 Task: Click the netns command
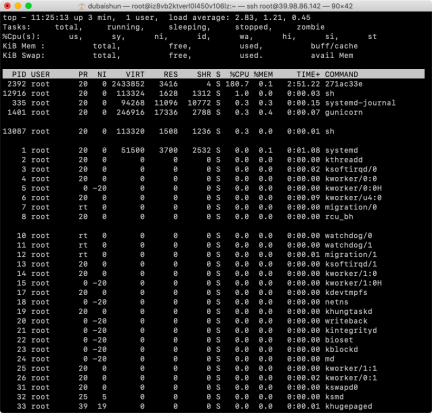click(337, 302)
